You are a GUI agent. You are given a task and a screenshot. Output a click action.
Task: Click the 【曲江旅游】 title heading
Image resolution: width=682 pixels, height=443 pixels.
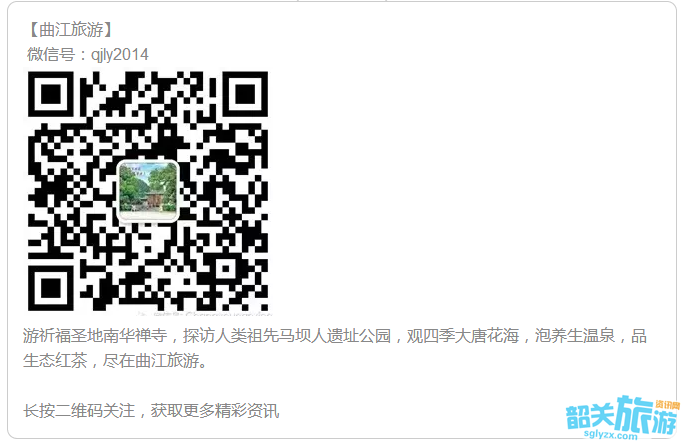pyautogui.click(x=71, y=30)
